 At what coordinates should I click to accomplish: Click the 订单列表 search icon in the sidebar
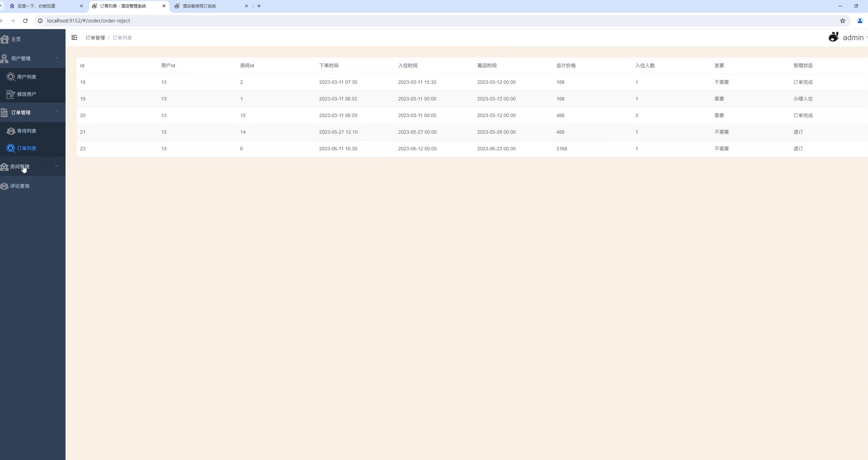click(x=11, y=148)
